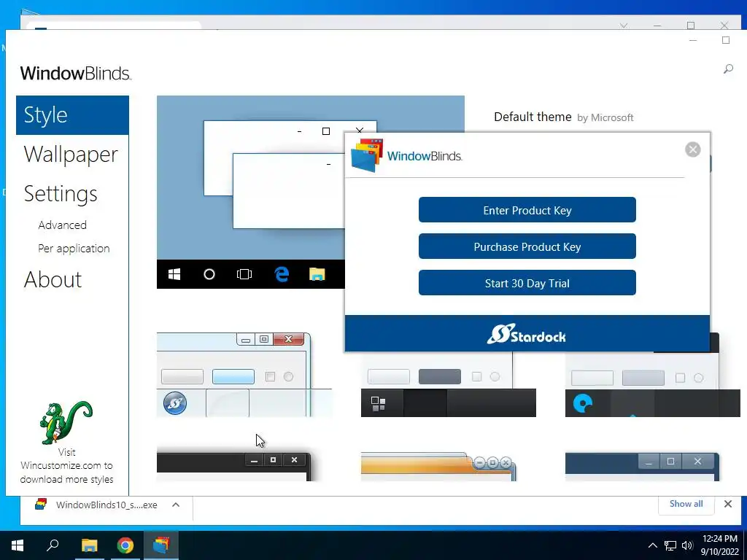Select the Aero-style theme with red close button
747x560 pixels.
click(244, 375)
